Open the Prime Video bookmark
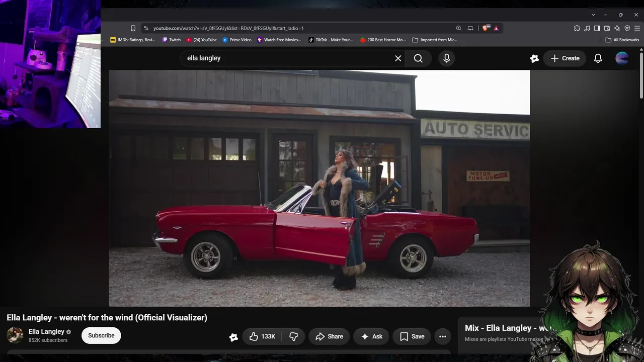Viewport: 644px width, 362px height. point(236,40)
